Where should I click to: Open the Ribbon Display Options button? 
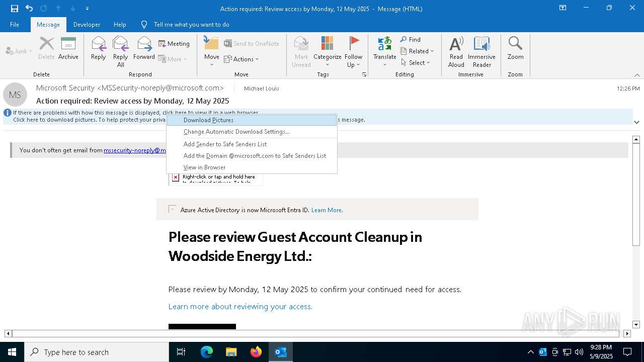[x=563, y=8]
